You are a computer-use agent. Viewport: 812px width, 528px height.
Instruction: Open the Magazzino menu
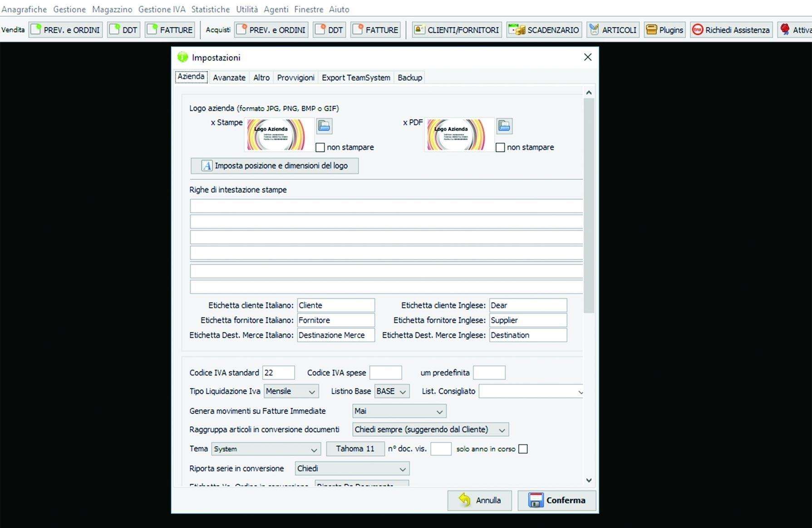(x=112, y=9)
